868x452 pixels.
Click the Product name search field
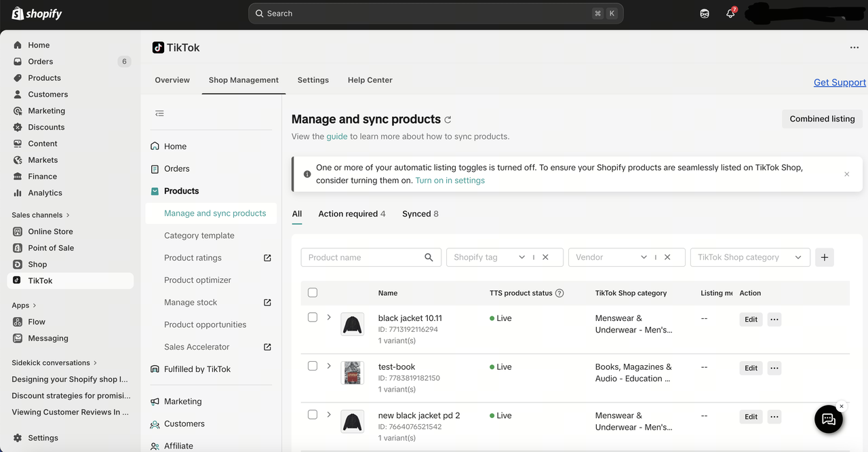pos(363,257)
